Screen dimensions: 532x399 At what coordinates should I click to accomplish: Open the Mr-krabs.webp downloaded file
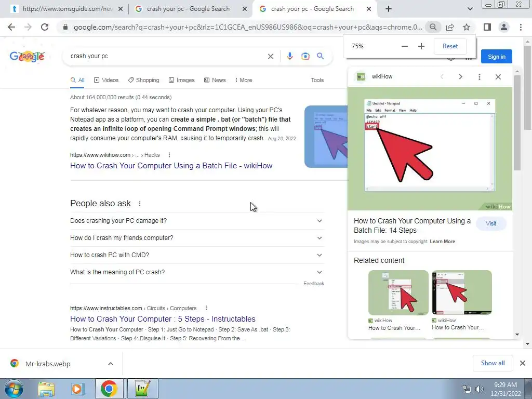coord(47,364)
